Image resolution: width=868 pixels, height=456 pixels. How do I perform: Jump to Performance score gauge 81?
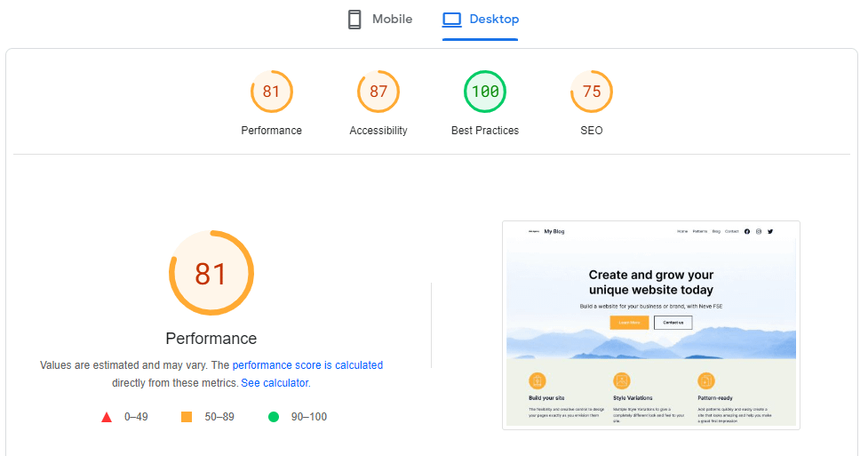pyautogui.click(x=271, y=92)
